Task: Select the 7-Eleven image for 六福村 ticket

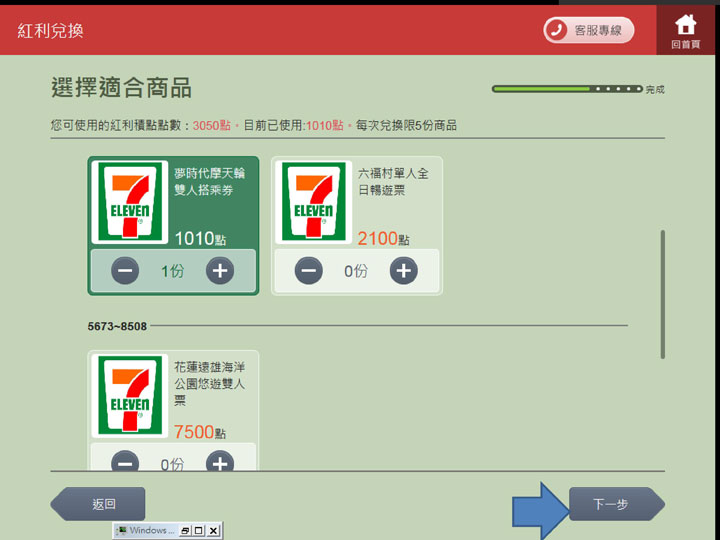Action: tap(314, 202)
